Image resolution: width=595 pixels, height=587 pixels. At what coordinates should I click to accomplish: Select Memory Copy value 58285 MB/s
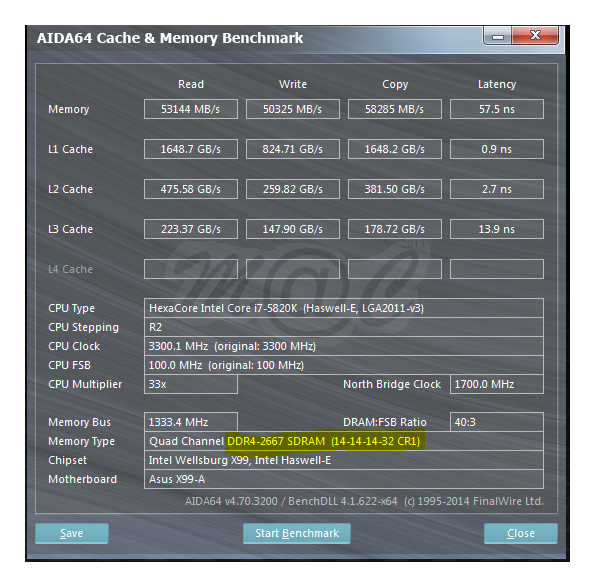tap(395, 109)
